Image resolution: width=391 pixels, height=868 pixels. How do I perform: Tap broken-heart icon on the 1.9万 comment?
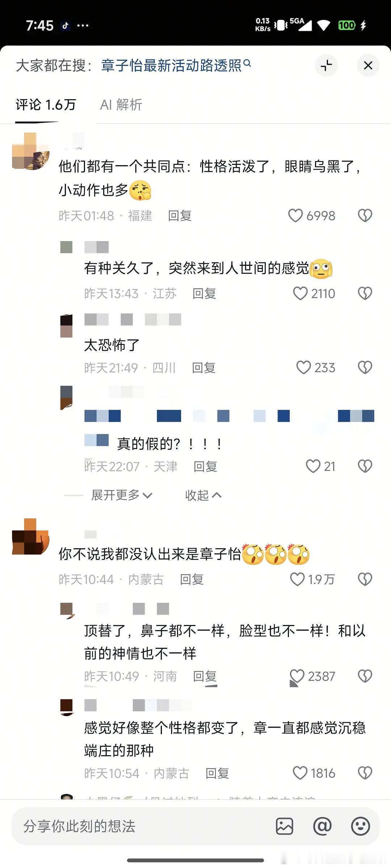[x=365, y=579]
